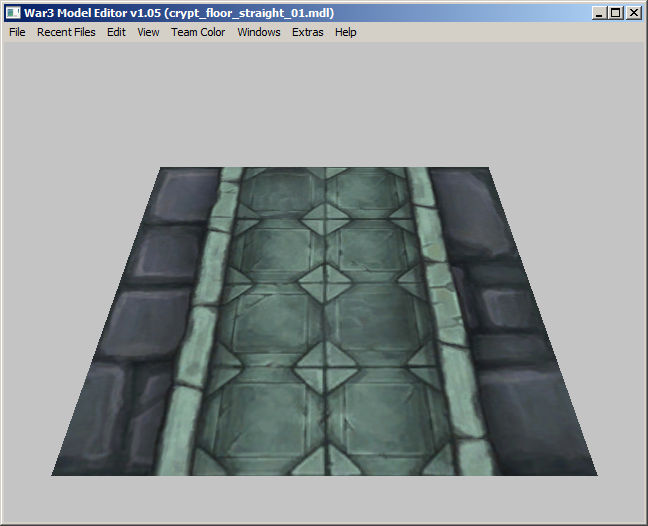Open the Recent Files menu
Viewport: 648px width, 526px height.
coord(66,32)
